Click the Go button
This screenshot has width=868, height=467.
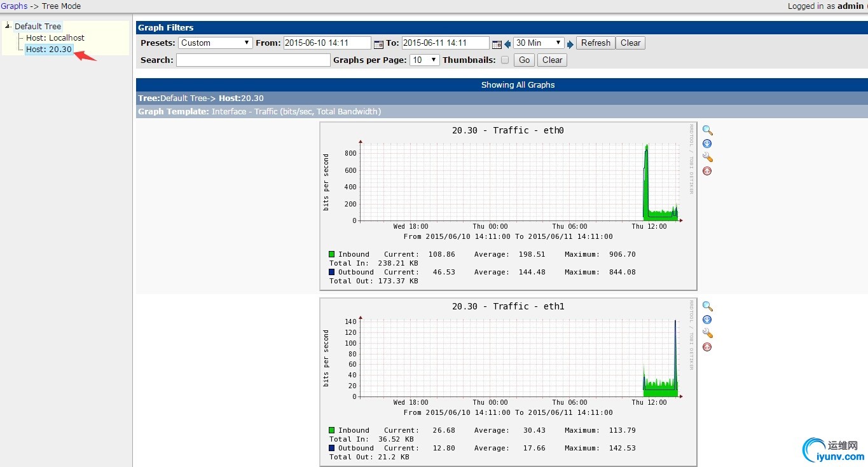pyautogui.click(x=524, y=60)
